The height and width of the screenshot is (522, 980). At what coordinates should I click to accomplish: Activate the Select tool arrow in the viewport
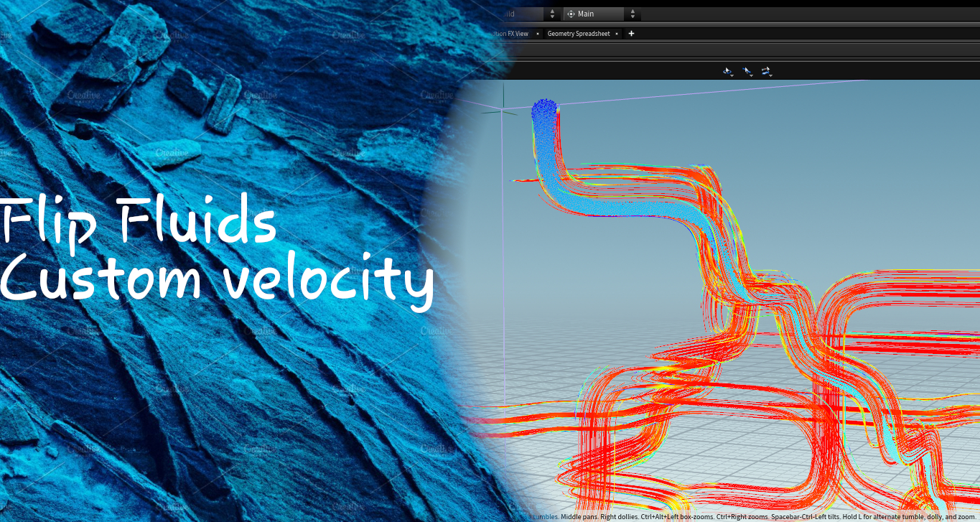747,70
